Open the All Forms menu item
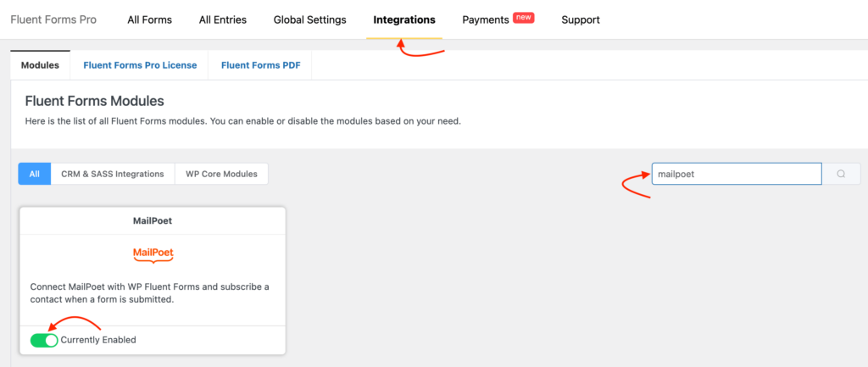The width and height of the screenshot is (868, 367). click(149, 20)
